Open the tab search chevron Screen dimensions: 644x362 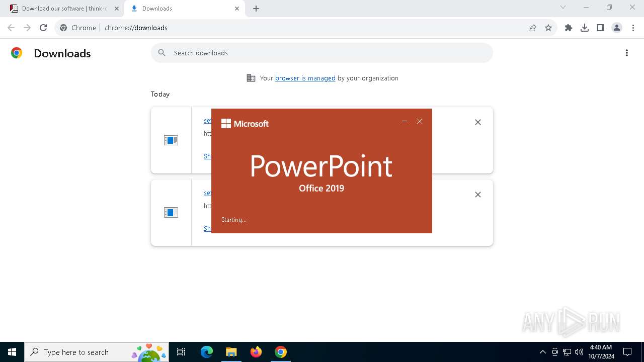click(563, 8)
